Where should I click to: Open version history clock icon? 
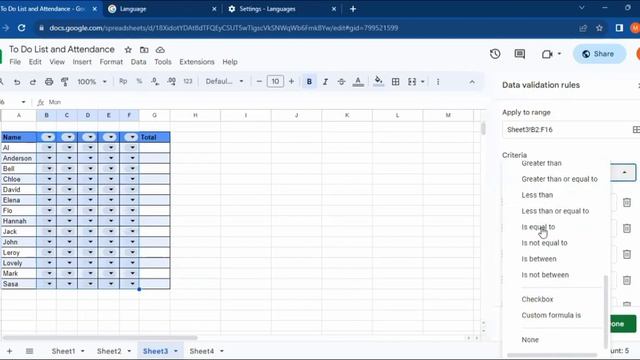495,54
